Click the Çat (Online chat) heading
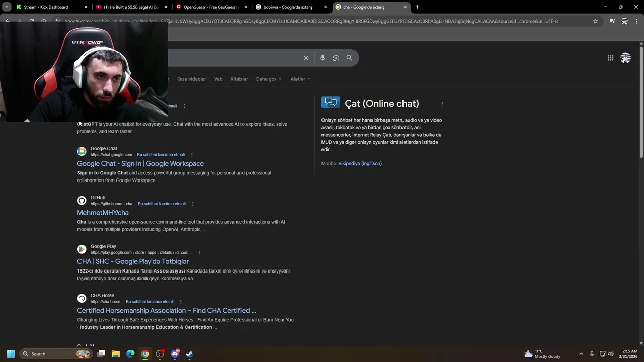 coord(382,104)
